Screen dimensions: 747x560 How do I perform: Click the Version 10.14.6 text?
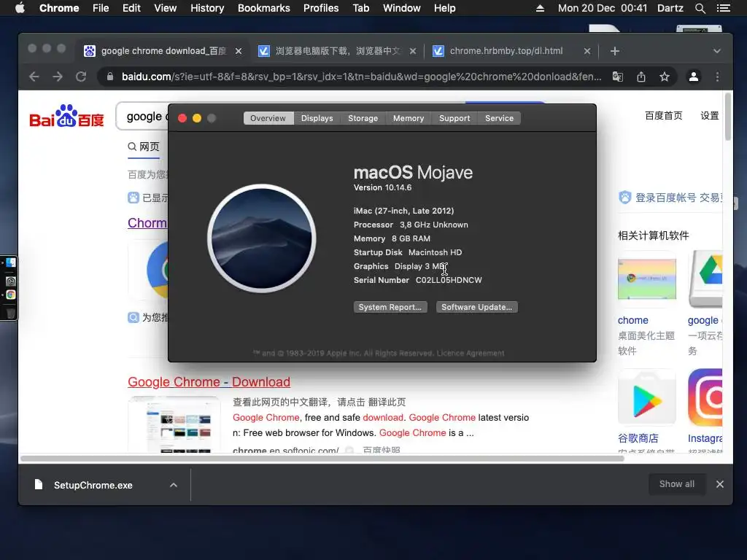pyautogui.click(x=382, y=187)
